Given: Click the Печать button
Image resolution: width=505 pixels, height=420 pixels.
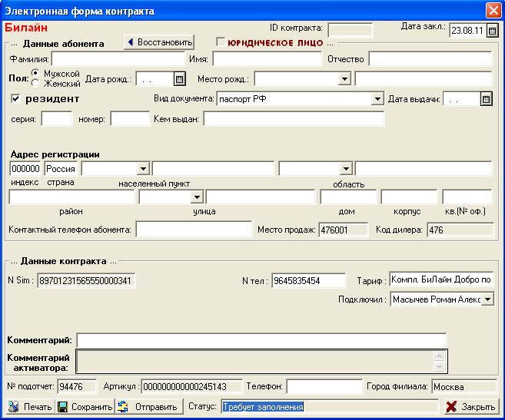Looking at the screenshot, I should click(30, 407).
